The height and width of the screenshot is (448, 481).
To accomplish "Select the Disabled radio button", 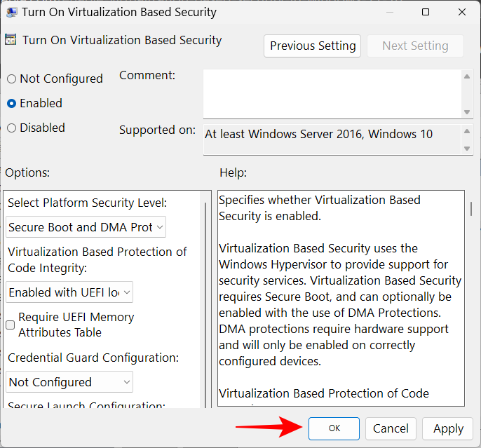I will tap(11, 128).
